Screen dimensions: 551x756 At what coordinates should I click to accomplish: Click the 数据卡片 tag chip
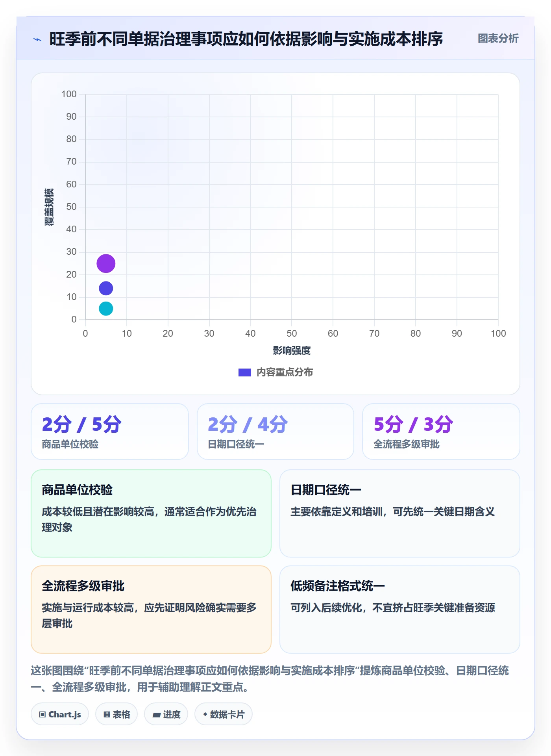tap(224, 714)
